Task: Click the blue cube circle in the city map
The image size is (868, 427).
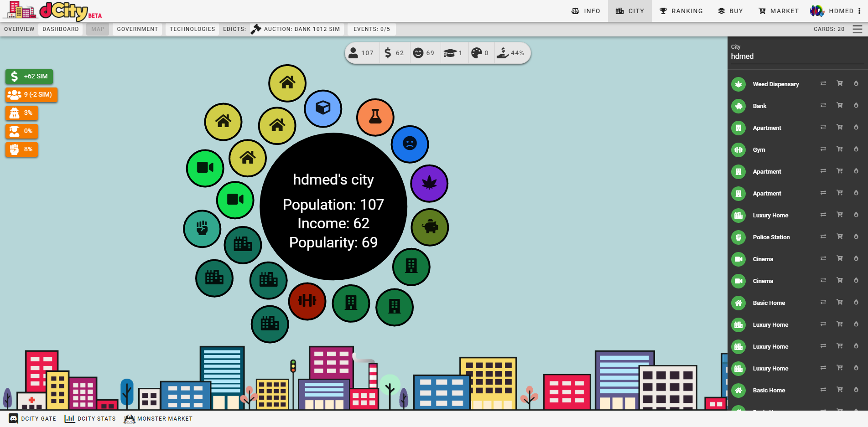Action: point(323,108)
